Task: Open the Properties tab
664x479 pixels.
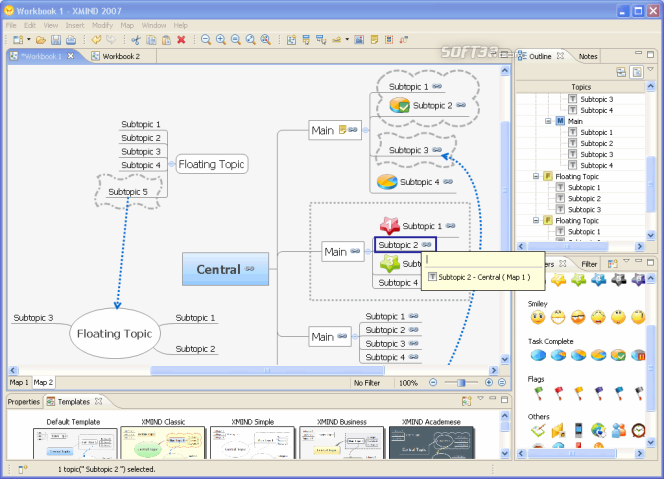Action: tap(24, 402)
